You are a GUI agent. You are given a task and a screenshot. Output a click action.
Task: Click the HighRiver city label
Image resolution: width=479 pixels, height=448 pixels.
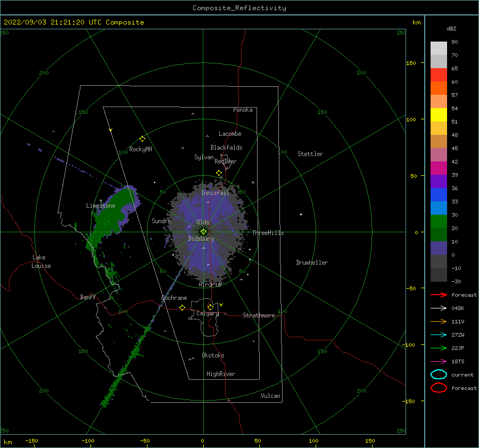click(221, 374)
